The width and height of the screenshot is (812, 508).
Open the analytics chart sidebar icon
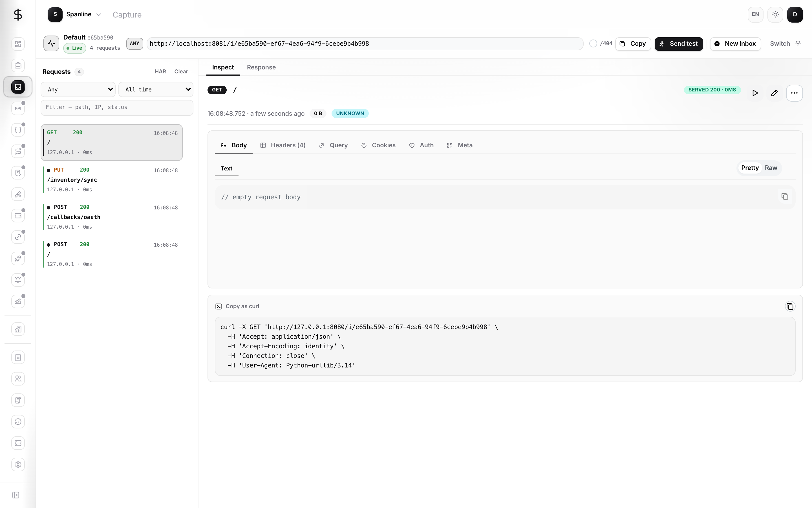[x=18, y=301]
